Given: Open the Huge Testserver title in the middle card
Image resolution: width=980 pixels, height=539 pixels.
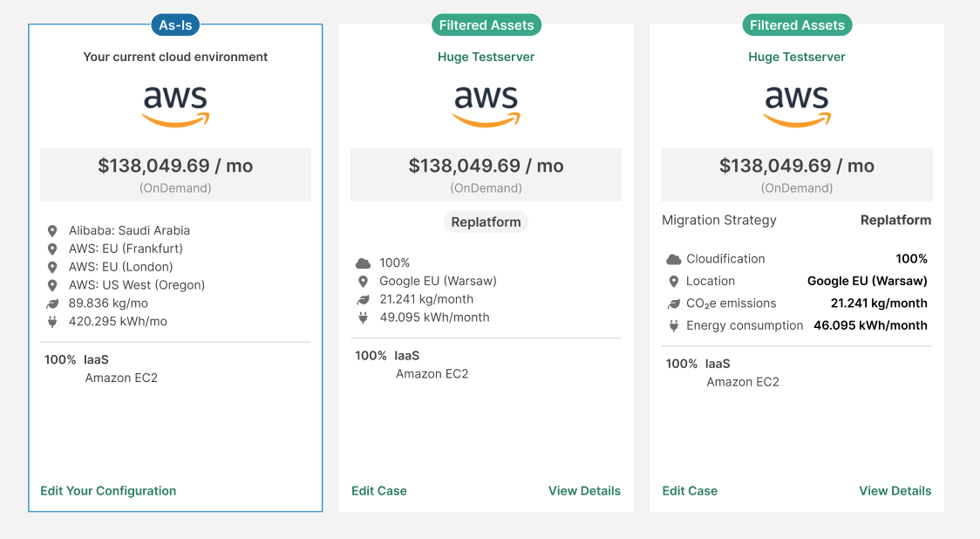Looking at the screenshot, I should [x=487, y=57].
